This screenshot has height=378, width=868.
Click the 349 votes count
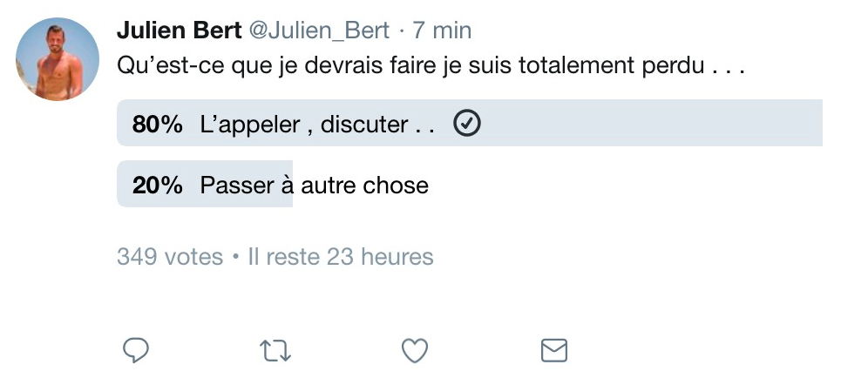coord(170,257)
